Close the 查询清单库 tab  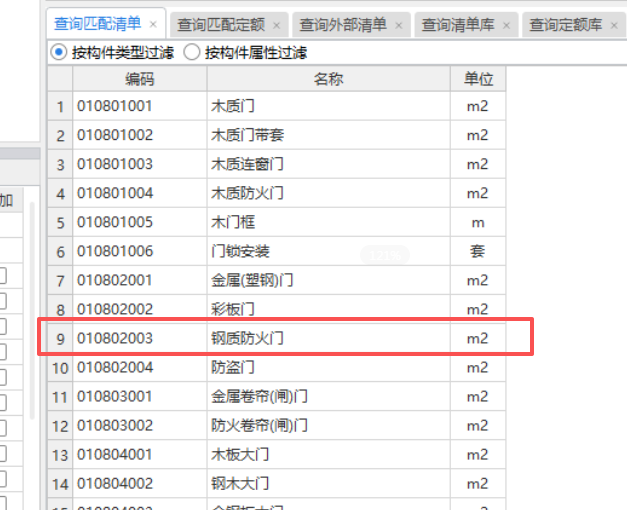pyautogui.click(x=507, y=26)
